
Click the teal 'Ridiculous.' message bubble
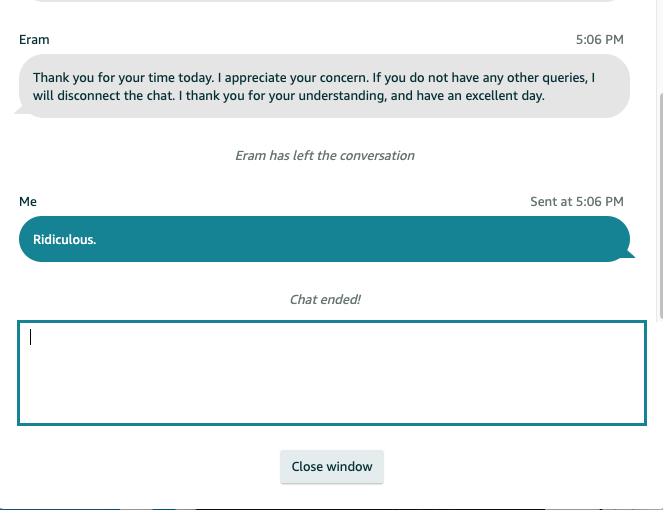pyautogui.click(x=324, y=239)
